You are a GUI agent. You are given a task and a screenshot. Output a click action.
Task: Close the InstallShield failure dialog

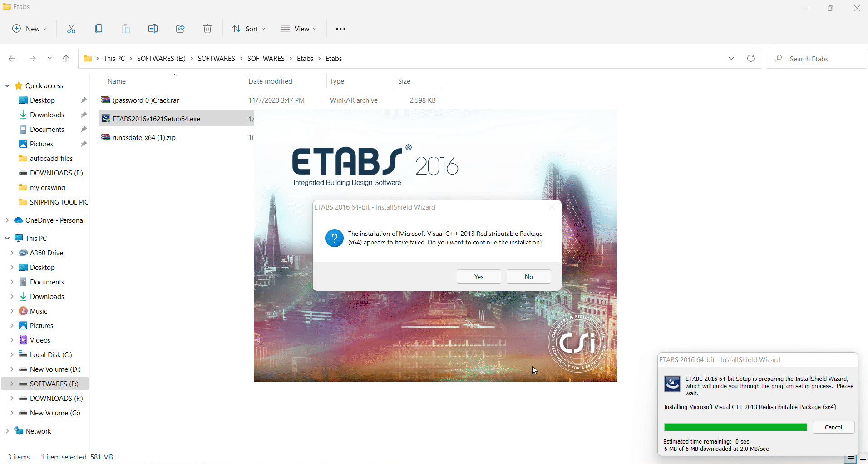(x=552, y=207)
